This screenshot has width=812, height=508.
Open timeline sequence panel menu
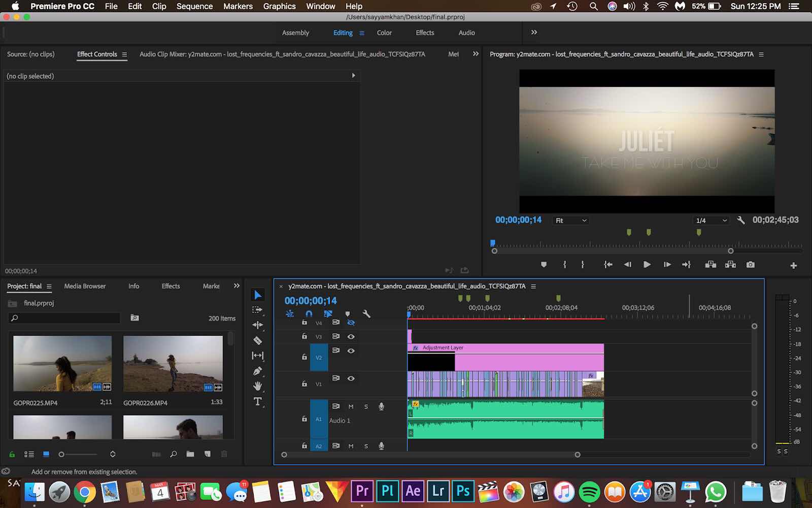[x=533, y=287]
